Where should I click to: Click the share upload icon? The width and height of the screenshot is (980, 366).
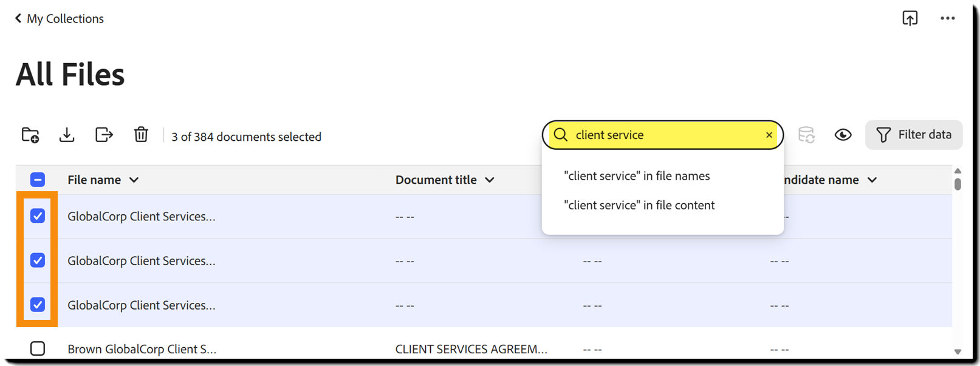point(910,19)
